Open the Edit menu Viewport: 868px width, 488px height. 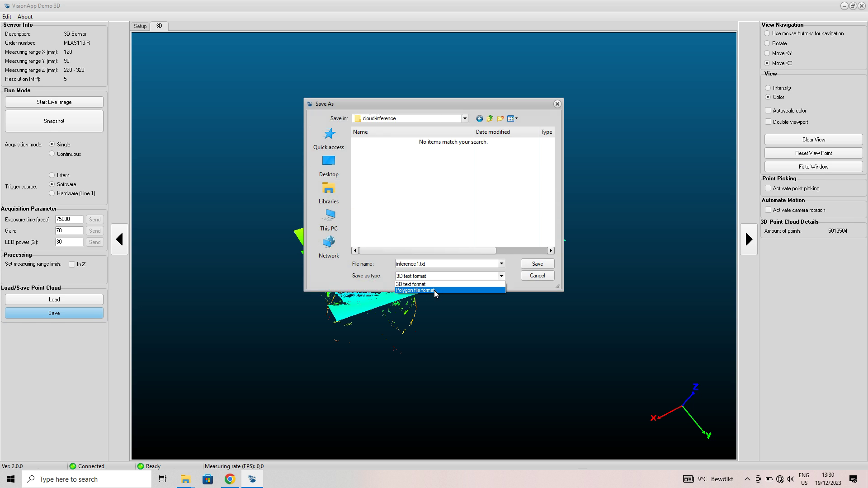coord(7,17)
